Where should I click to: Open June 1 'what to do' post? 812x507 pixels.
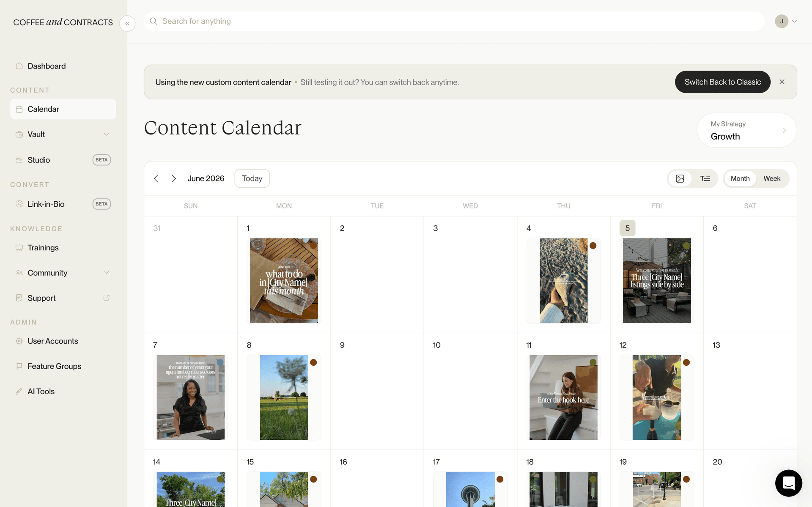(x=284, y=281)
